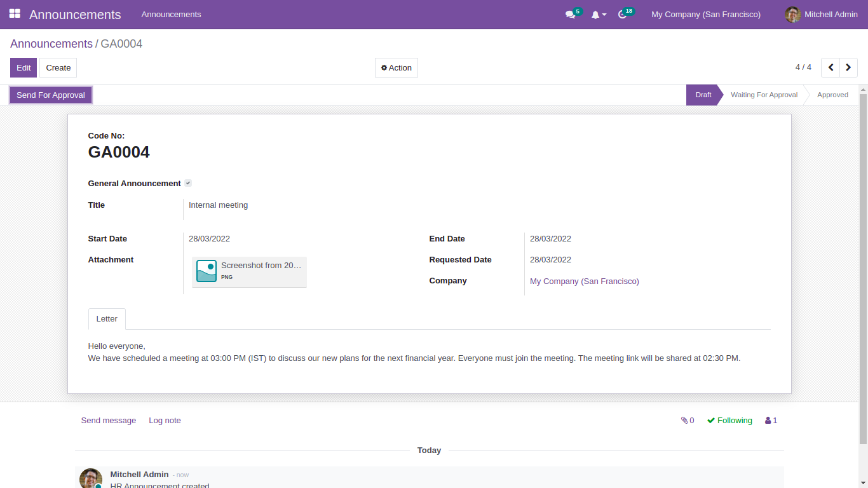Screen dimensions: 868x488
Task: Click the attachments paperclip icon near Following
Action: click(x=685, y=420)
